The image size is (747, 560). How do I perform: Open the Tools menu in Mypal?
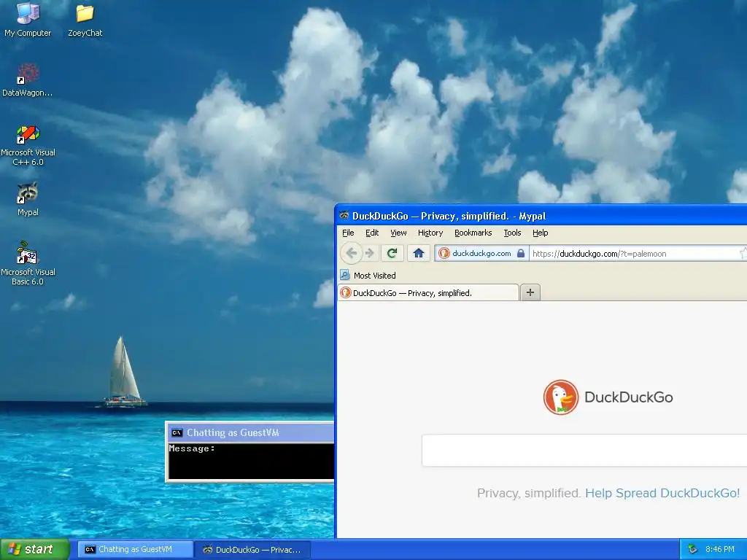pyautogui.click(x=512, y=233)
